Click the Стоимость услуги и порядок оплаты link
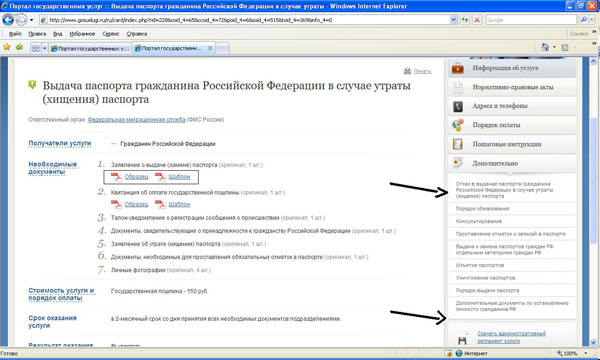Screen dimensions: 600x360 (x=61, y=294)
